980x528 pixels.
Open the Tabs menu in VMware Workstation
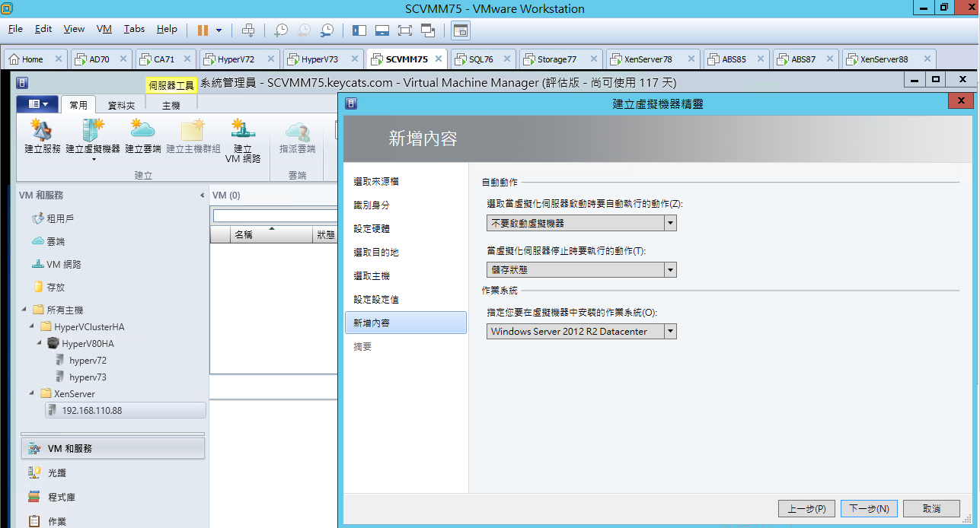coord(134,29)
